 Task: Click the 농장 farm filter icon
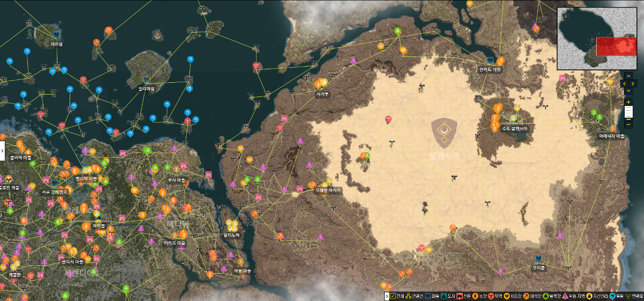pos(475,296)
